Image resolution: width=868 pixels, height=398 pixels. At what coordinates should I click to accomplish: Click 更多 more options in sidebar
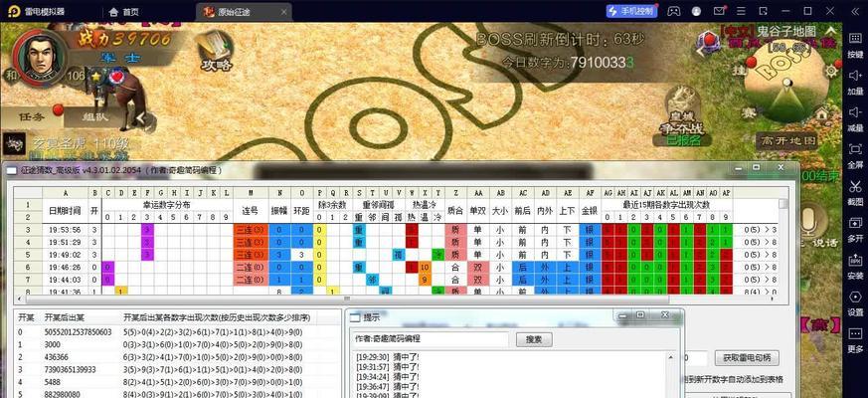855,338
